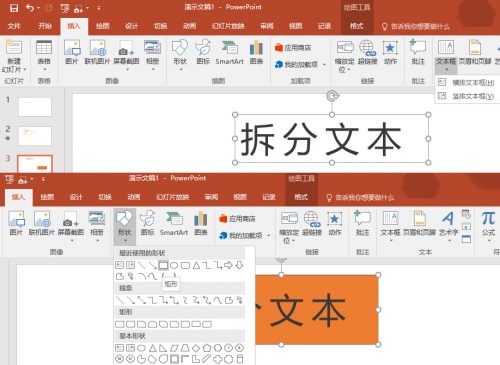Start slideshow from beginning in upper quick toolbar
Image resolution: width=500 pixels, height=365 pixels.
tap(65, 8)
